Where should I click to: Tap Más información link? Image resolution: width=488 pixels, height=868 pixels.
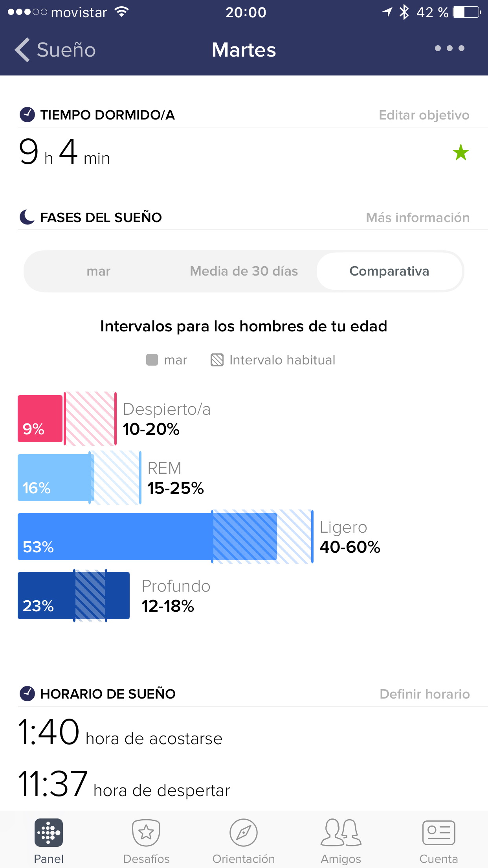coord(418,218)
